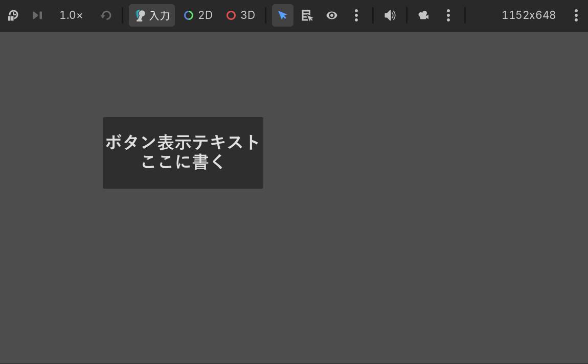This screenshot has height=364, width=588.
Task: Click the list select mode icon
Action: (x=307, y=15)
